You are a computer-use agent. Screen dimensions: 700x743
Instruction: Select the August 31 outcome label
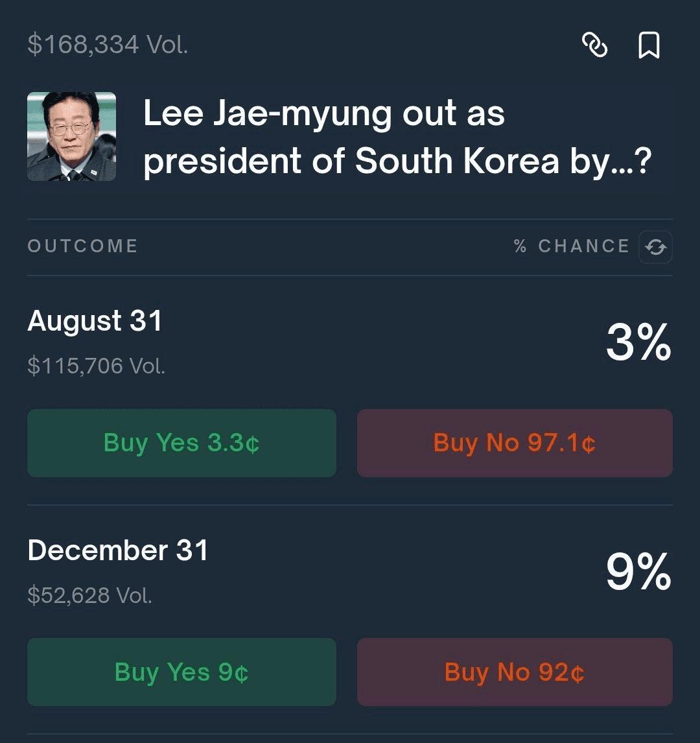[x=95, y=321]
